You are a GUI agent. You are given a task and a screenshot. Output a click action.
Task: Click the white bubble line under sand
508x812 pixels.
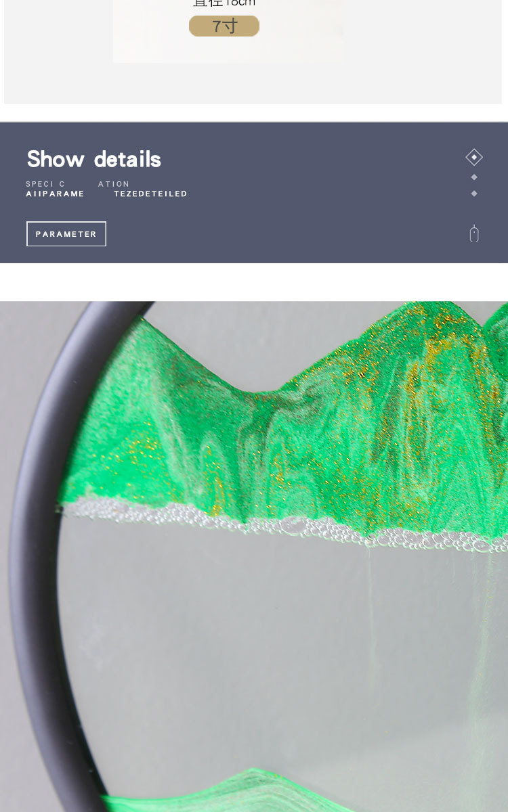click(x=284, y=524)
